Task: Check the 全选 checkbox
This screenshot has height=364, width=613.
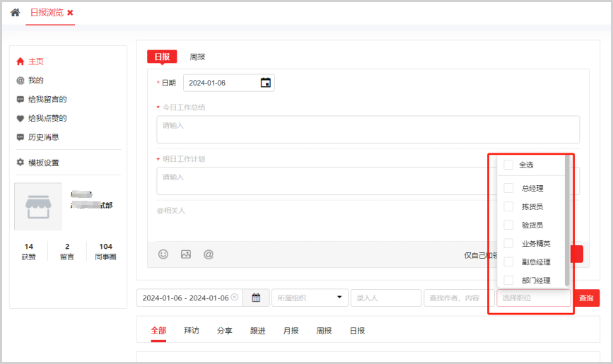Action: click(x=508, y=165)
